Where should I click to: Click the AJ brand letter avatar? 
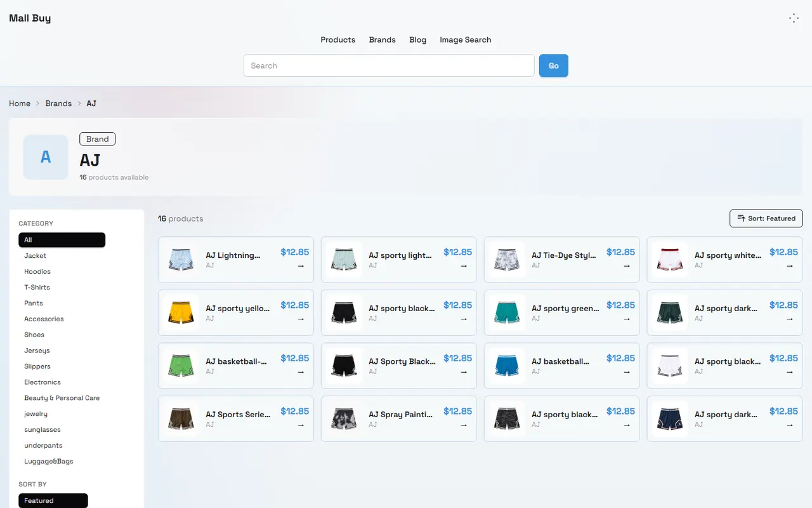pyautogui.click(x=46, y=157)
